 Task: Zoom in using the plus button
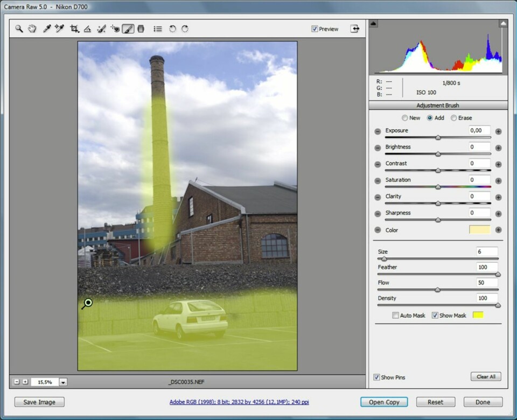point(25,382)
